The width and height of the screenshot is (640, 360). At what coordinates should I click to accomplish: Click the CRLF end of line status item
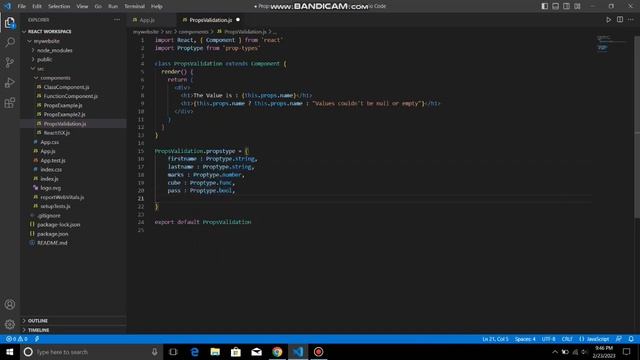[567, 339]
